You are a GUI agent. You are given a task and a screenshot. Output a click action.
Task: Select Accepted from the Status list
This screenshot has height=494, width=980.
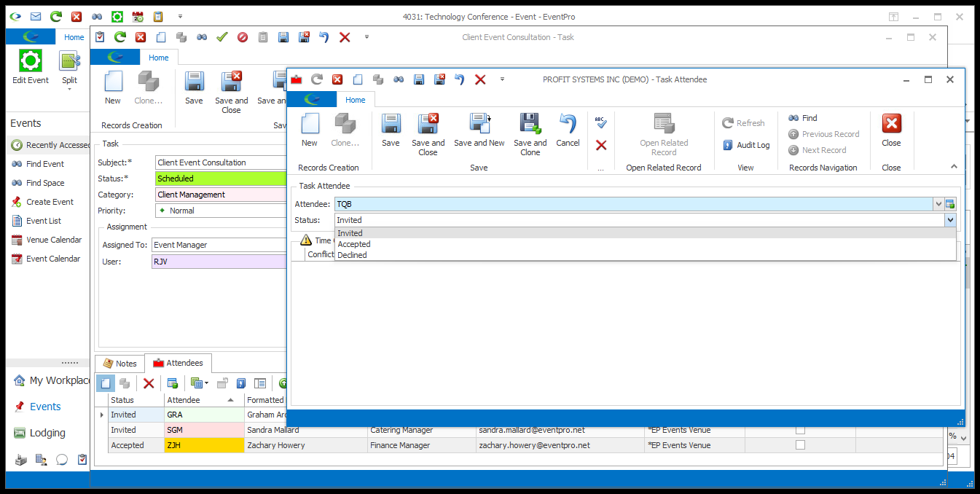(x=645, y=244)
